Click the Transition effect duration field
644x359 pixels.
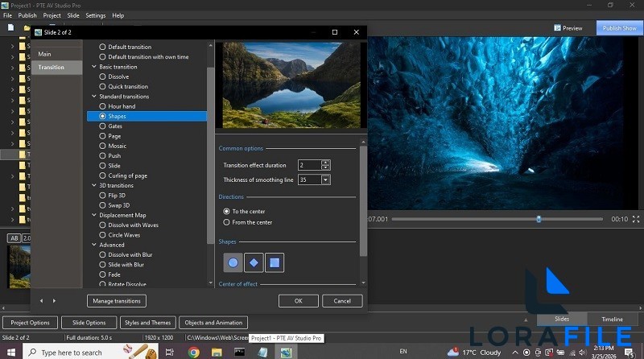(309, 165)
